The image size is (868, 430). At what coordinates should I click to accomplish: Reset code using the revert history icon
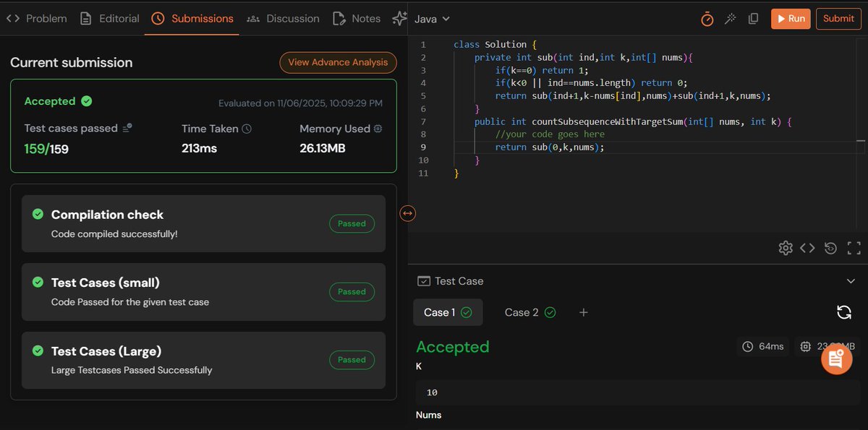(830, 247)
